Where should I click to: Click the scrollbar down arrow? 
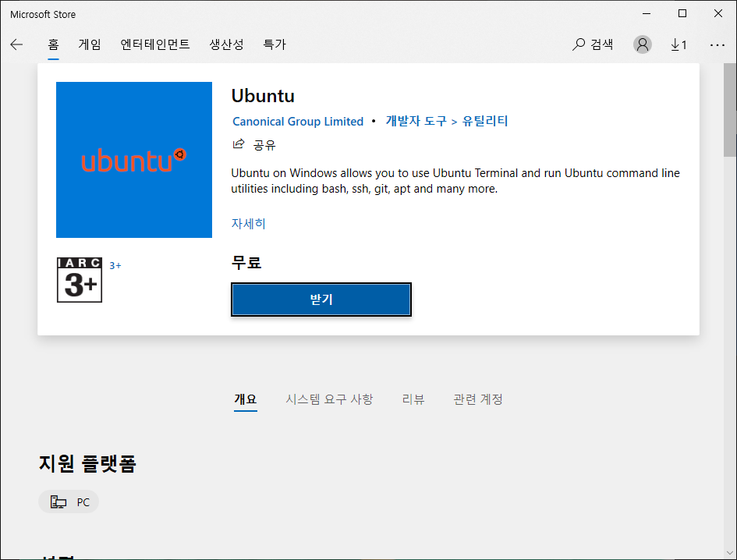point(730,553)
